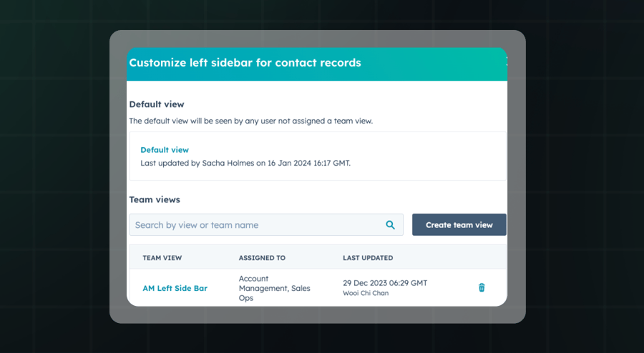The image size is (644, 353).
Task: Click the Wooi Chi Chan editor name
Action: (x=366, y=293)
